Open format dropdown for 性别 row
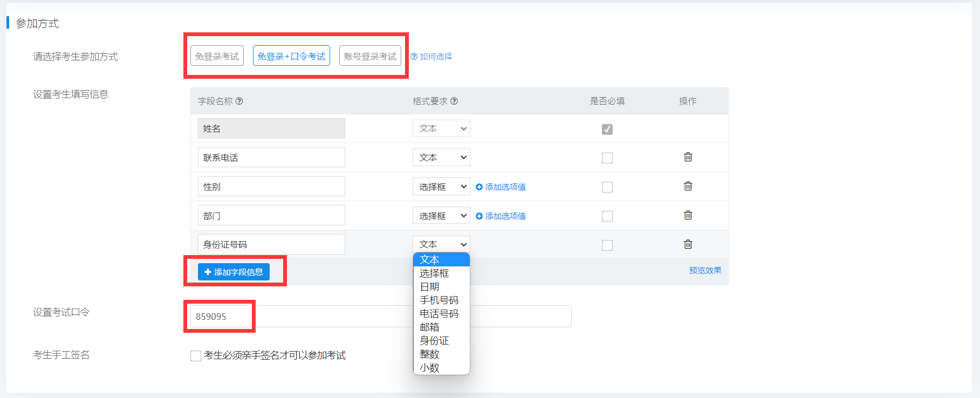The image size is (980, 398). [x=441, y=187]
